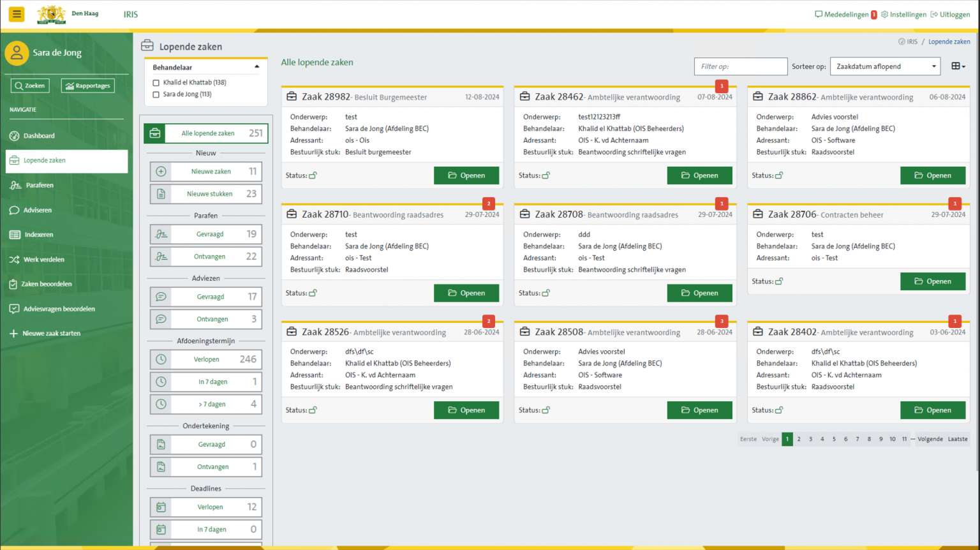
Task: Go to page 2 in pagination
Action: 799,439
